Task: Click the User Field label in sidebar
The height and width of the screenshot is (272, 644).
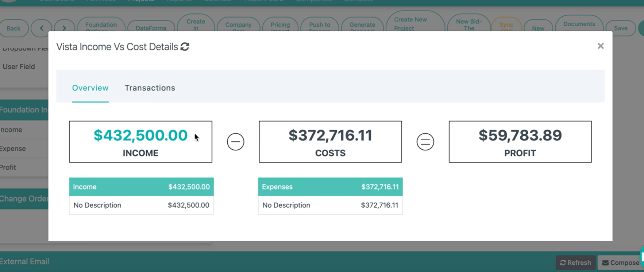Action: click(x=19, y=66)
